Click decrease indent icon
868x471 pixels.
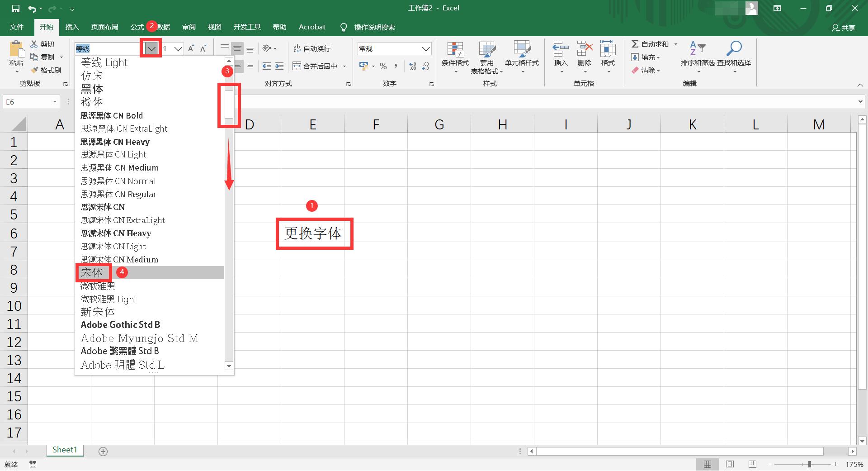(267, 66)
